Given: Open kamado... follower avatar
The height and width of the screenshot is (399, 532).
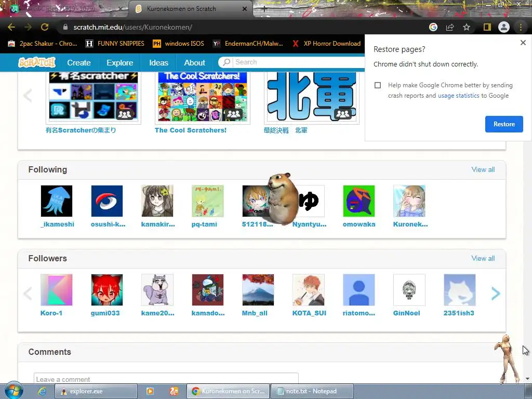Looking at the screenshot, I should pyautogui.click(x=208, y=290).
